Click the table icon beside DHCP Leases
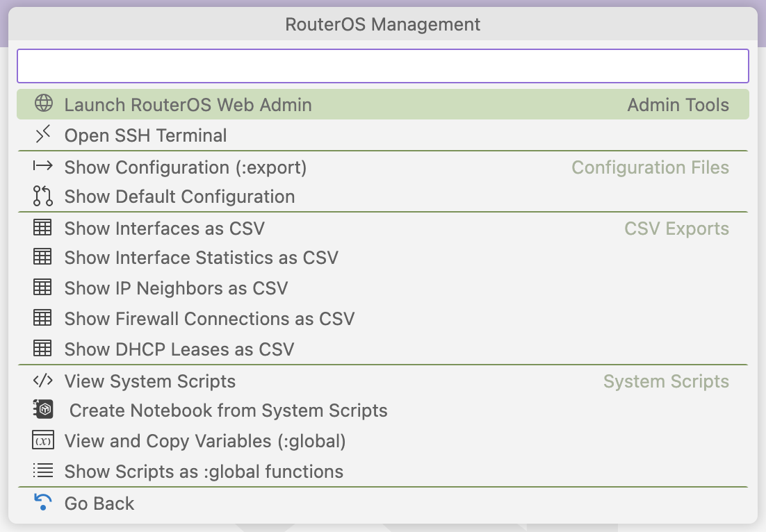 (43, 349)
